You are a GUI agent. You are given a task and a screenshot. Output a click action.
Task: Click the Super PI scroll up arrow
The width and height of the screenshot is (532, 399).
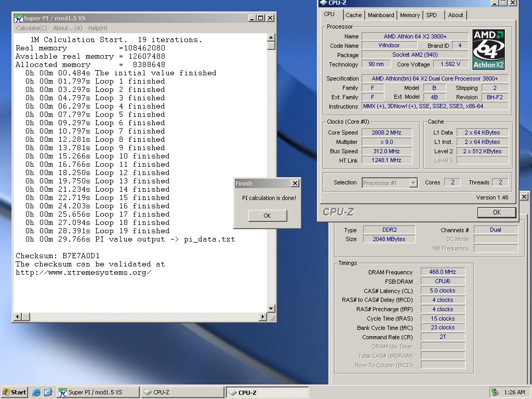(x=271, y=37)
